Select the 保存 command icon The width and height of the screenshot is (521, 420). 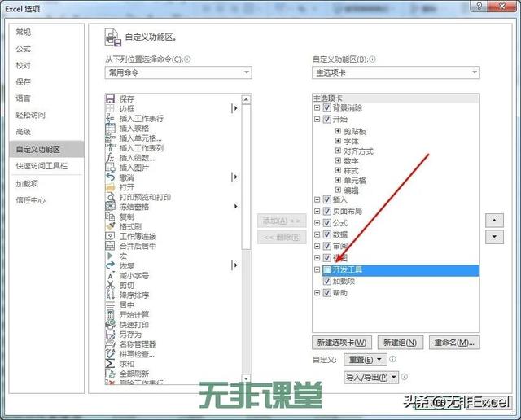tap(110, 98)
